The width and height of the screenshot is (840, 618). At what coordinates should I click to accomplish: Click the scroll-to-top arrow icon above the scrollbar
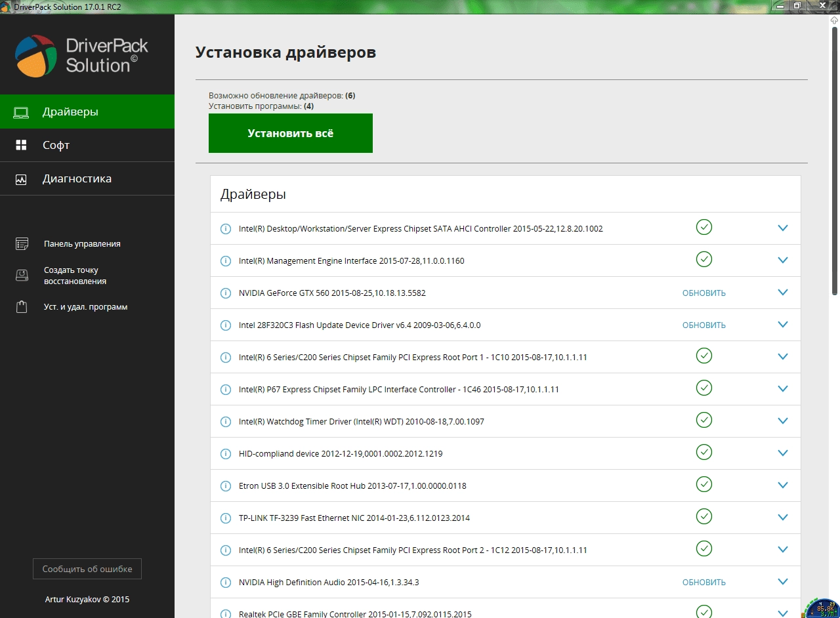pyautogui.click(x=835, y=20)
